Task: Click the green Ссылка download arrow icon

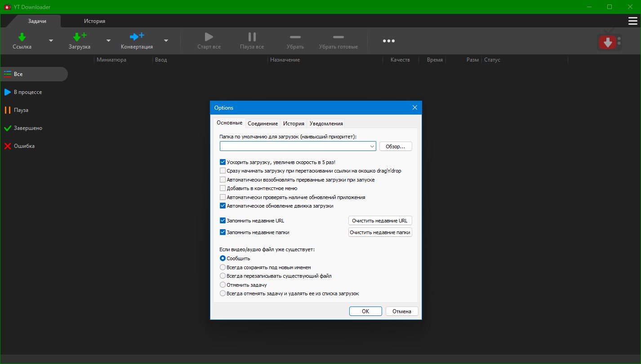Action: click(x=22, y=37)
